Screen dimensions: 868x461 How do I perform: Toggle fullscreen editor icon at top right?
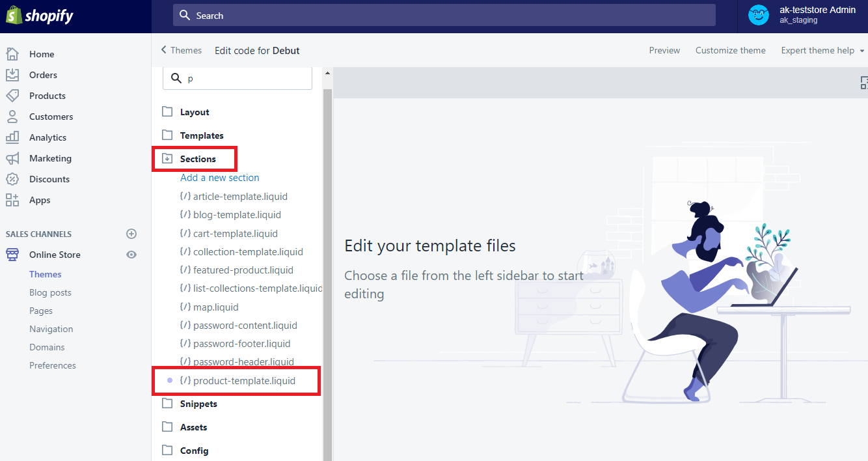tap(864, 83)
